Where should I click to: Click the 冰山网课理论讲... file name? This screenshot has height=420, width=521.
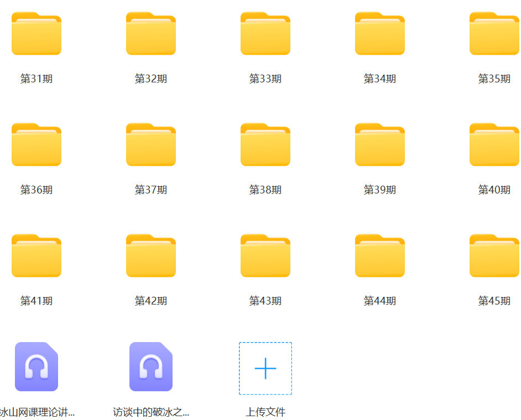point(37,412)
